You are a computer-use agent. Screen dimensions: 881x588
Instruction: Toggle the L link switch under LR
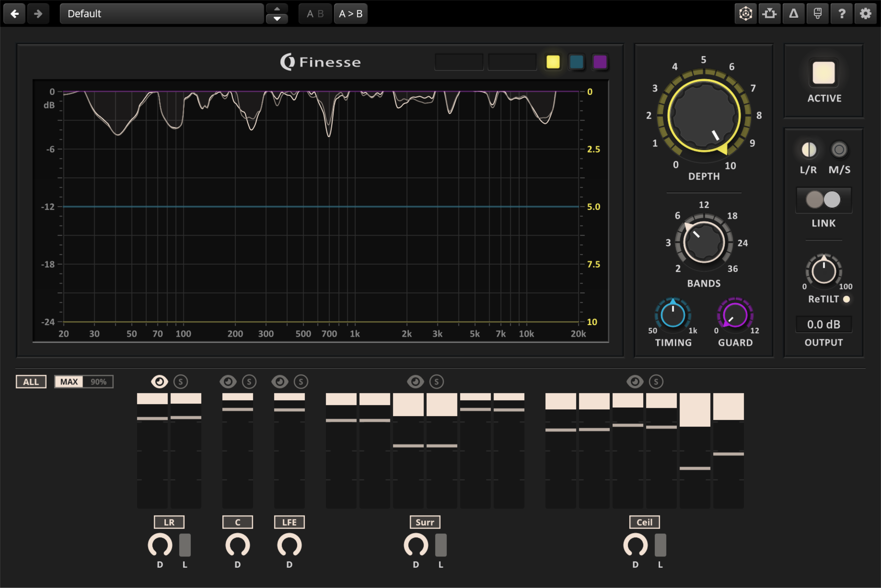[x=185, y=545]
